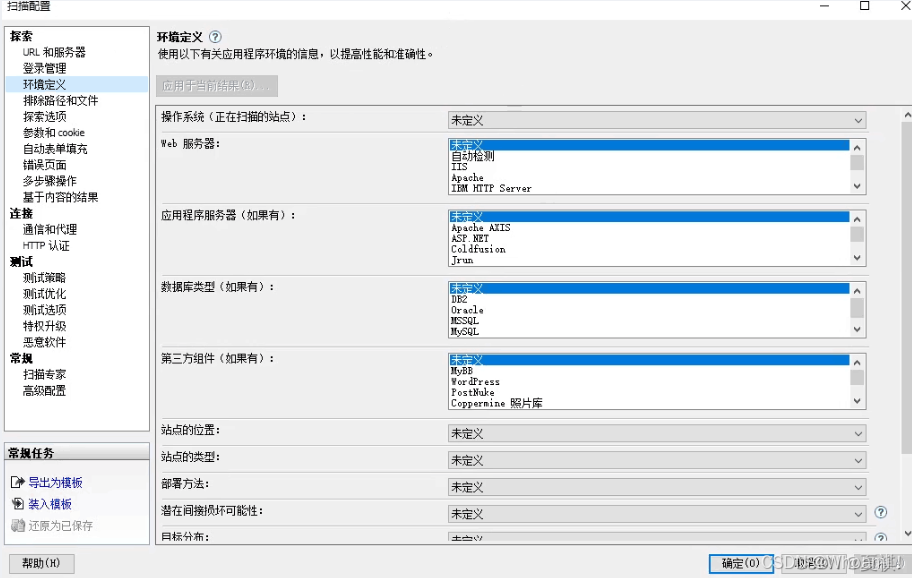Screen dimensions: 912x578
Task: Select 测试优化 in sidebar
Action: tap(45, 294)
